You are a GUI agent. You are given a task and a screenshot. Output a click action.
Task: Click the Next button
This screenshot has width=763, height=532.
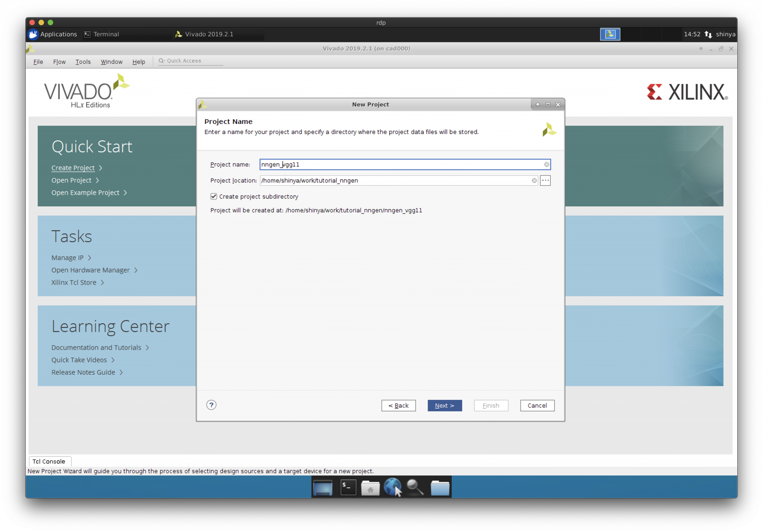[x=444, y=405]
